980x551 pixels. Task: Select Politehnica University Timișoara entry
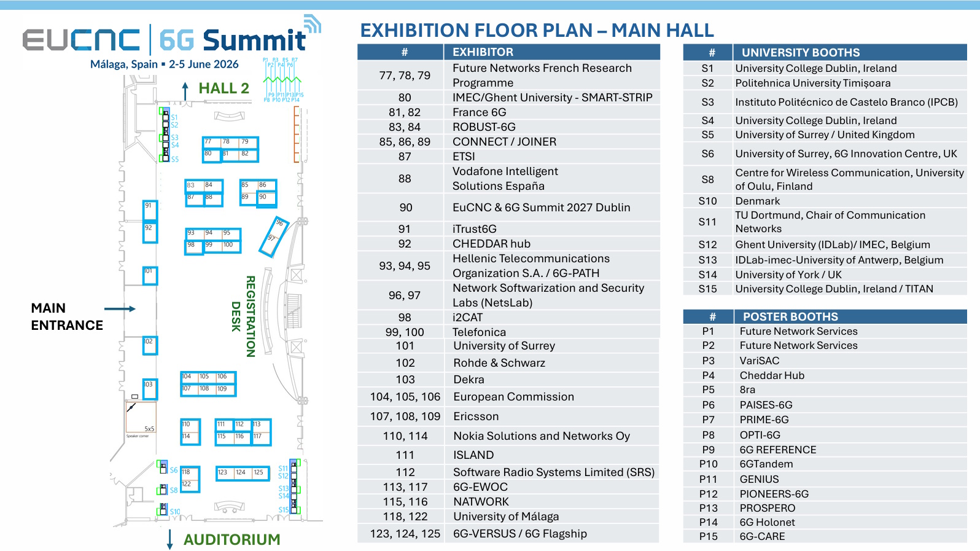[813, 83]
